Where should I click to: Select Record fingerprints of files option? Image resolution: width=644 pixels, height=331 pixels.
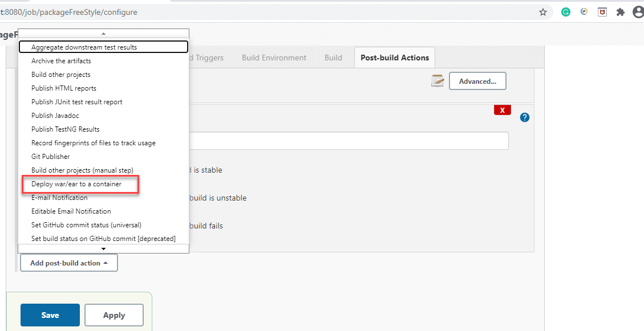(103, 143)
